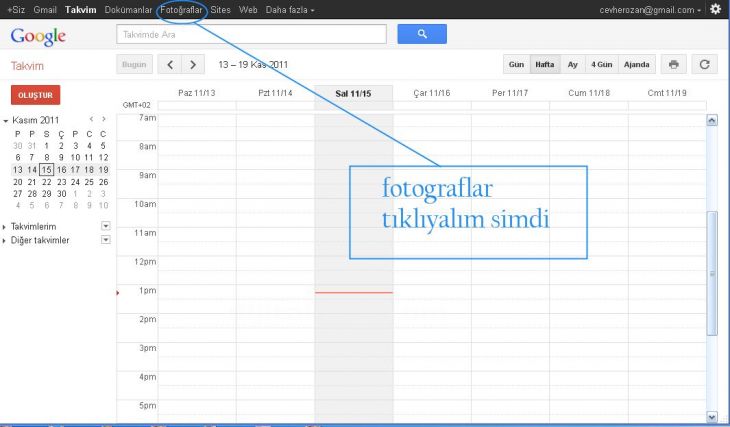Screen dimensions: 730x427
Task: Go to the previous week arrow
Action: [170, 64]
